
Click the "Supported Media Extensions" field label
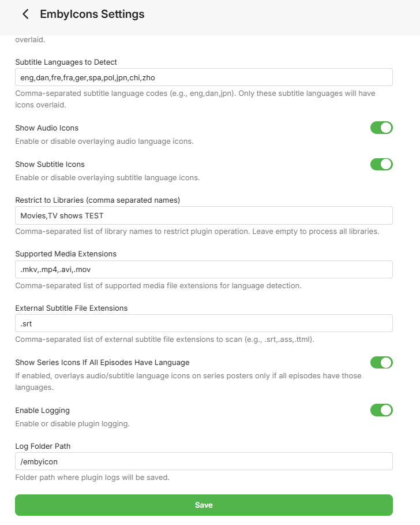pos(66,254)
